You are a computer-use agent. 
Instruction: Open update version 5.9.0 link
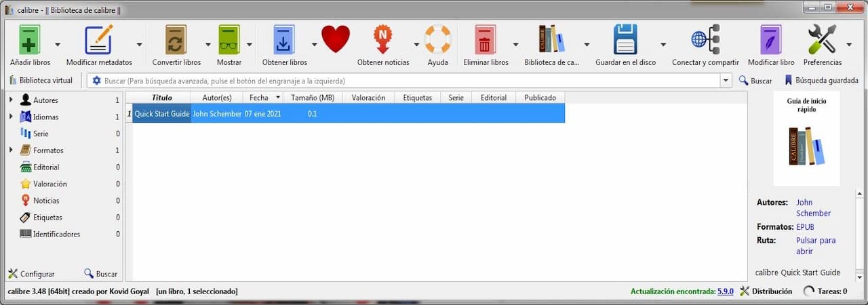(726, 291)
